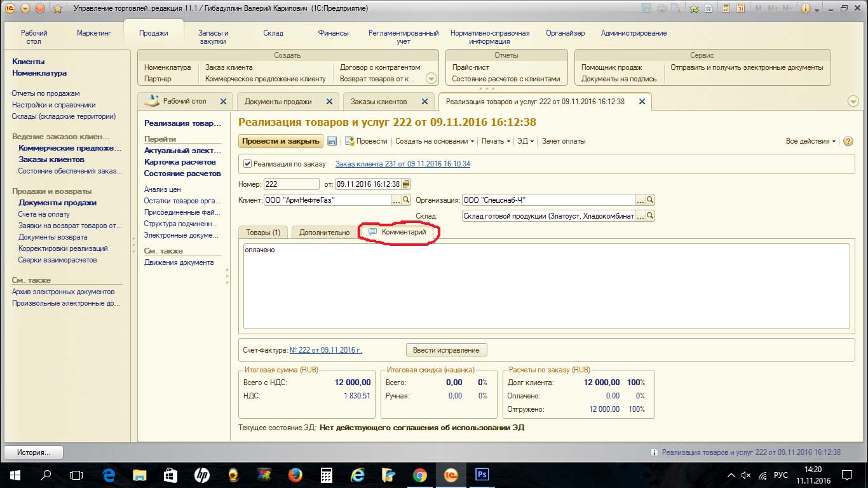The height and width of the screenshot is (488, 868).
Task: Click the Провести и закрыть button
Action: pyautogui.click(x=280, y=141)
